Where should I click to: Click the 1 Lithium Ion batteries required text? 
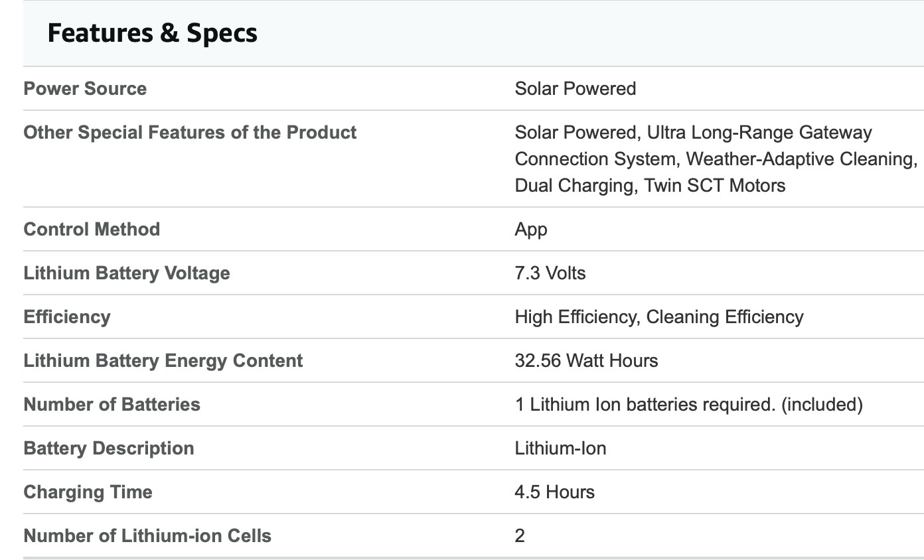645,404
